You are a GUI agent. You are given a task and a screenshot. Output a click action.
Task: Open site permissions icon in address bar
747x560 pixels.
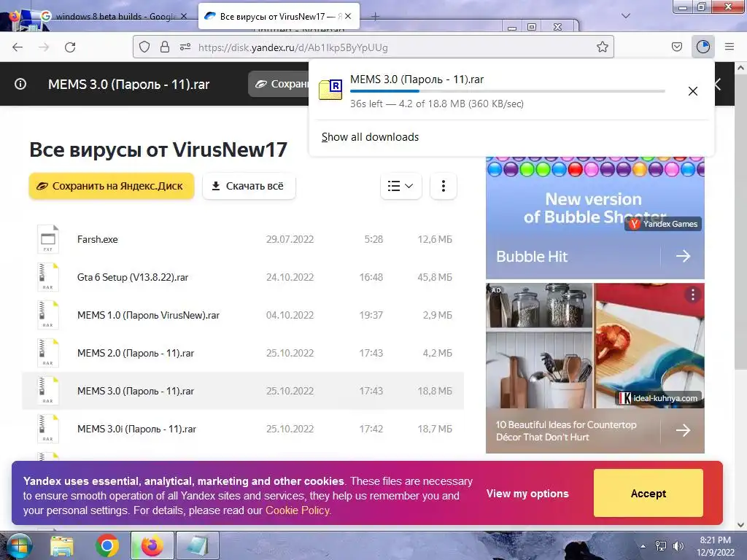tap(185, 47)
